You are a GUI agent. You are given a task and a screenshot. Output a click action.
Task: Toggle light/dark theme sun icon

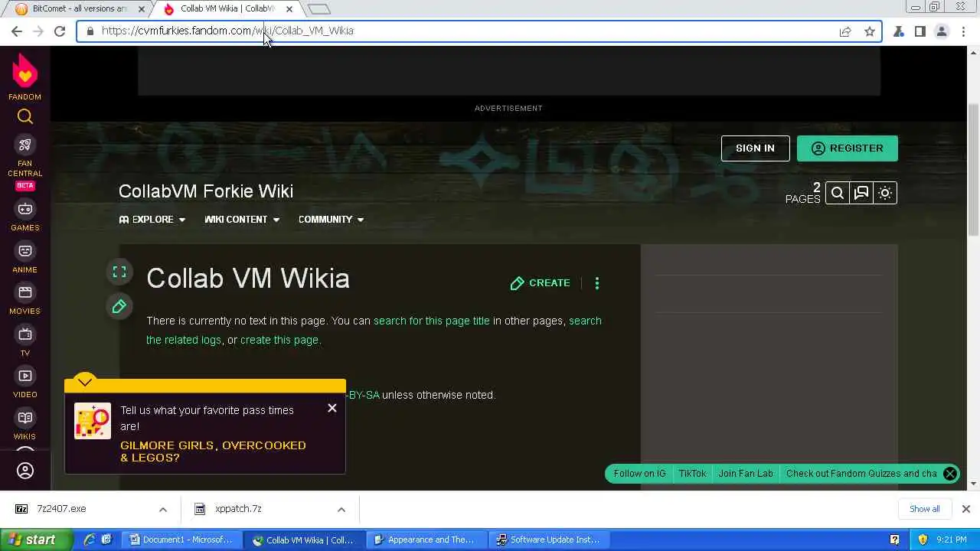(885, 193)
